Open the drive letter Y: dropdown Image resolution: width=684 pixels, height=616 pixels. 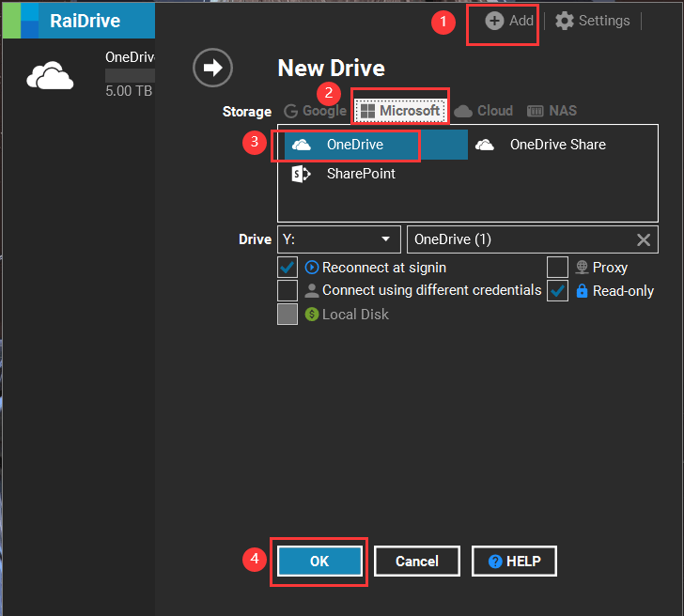click(x=339, y=239)
